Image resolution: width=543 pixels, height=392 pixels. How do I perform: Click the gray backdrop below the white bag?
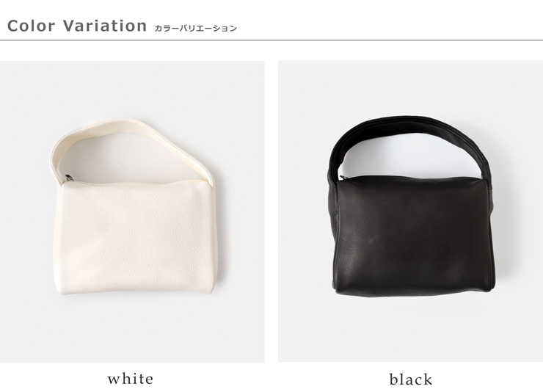pyautogui.click(x=132, y=329)
